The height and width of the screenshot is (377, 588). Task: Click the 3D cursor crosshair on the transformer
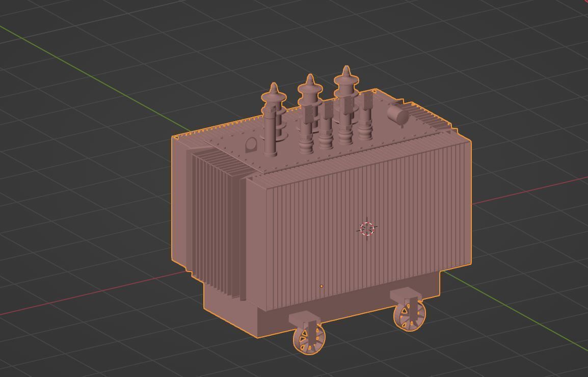pos(367,228)
